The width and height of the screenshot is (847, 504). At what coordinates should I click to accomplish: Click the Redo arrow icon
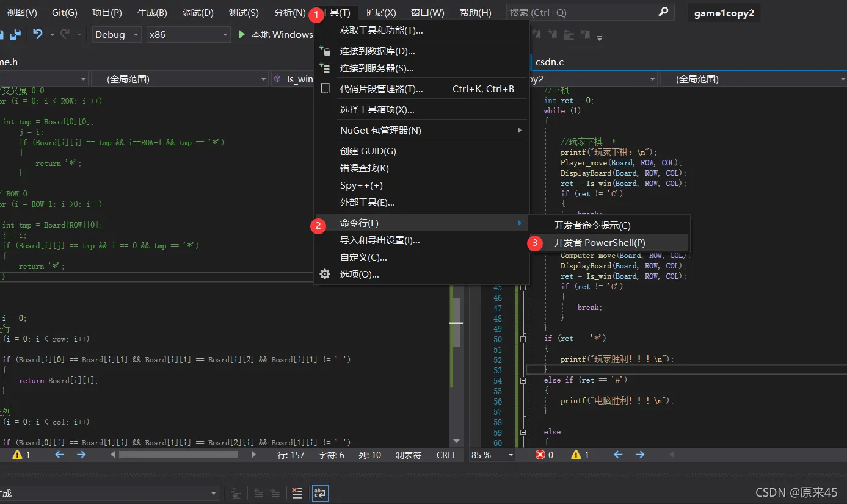[x=65, y=34]
